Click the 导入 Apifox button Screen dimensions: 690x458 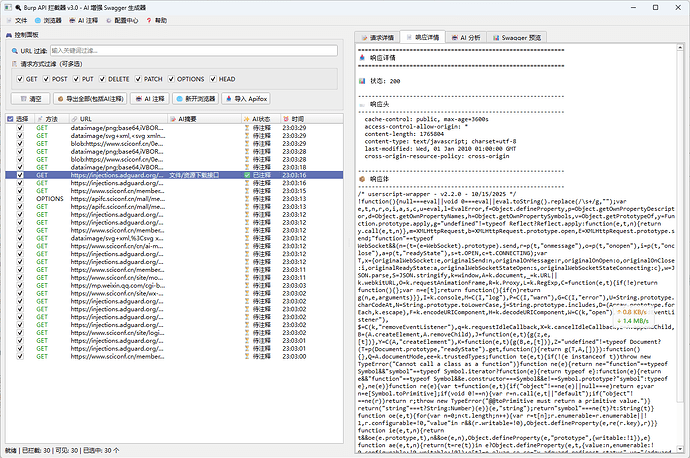click(246, 99)
